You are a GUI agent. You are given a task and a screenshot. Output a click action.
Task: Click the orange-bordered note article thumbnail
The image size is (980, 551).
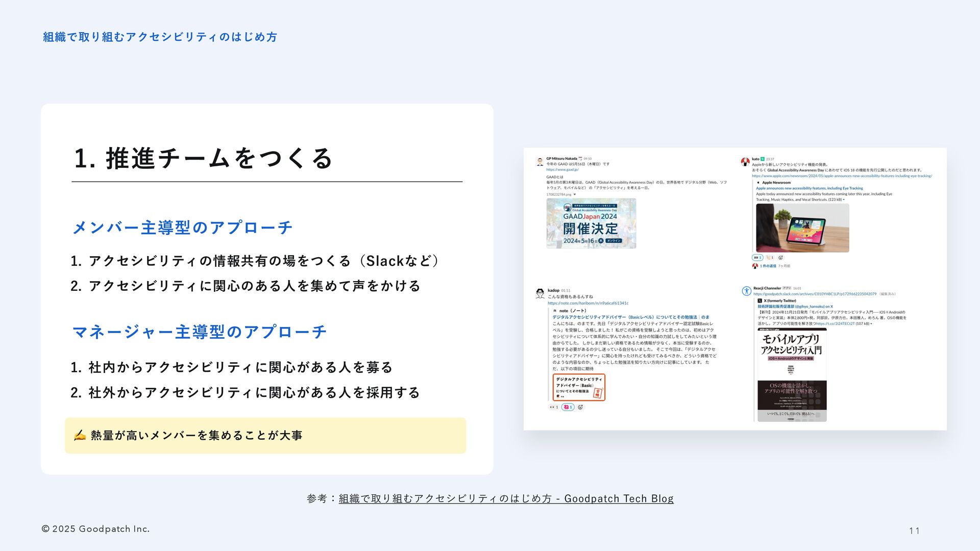[x=579, y=387]
